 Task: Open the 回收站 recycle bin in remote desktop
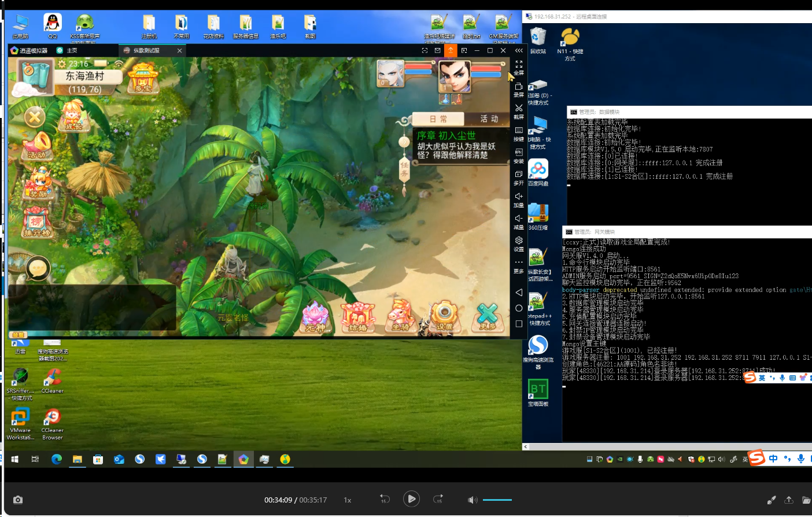538,40
